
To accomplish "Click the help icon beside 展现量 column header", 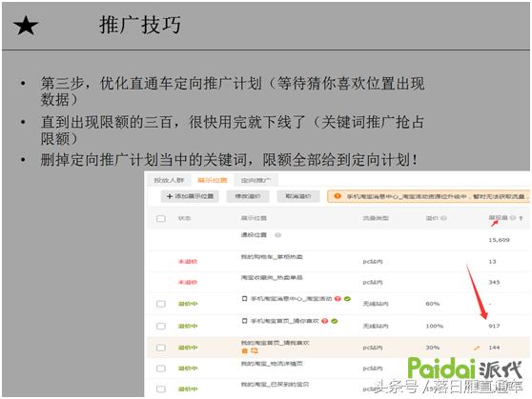I will click(x=513, y=218).
